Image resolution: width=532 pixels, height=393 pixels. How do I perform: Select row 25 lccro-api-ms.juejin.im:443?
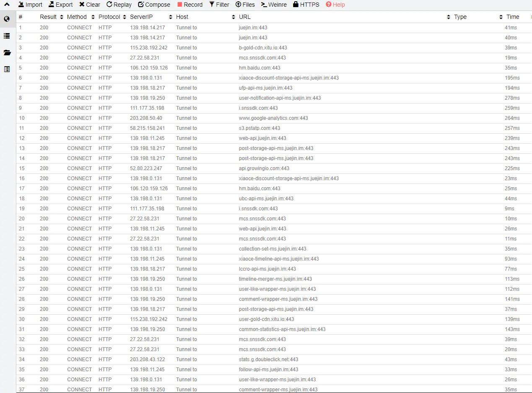pyautogui.click(x=274, y=269)
